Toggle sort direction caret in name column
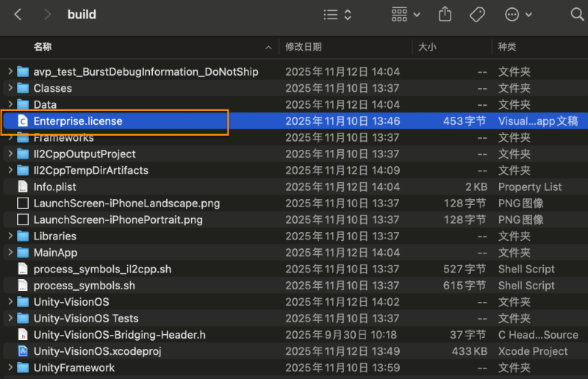Screen dimensions: 588x379 (x=268, y=47)
